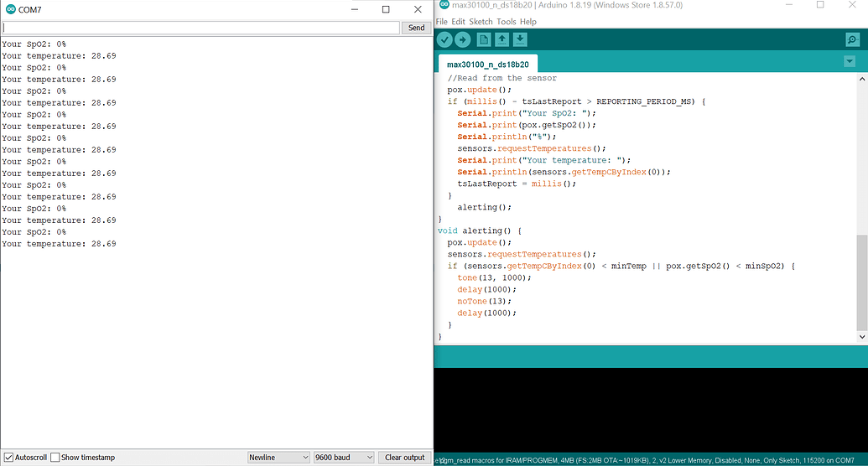Click first 'Your SpO2: 0%' output line

(34, 44)
